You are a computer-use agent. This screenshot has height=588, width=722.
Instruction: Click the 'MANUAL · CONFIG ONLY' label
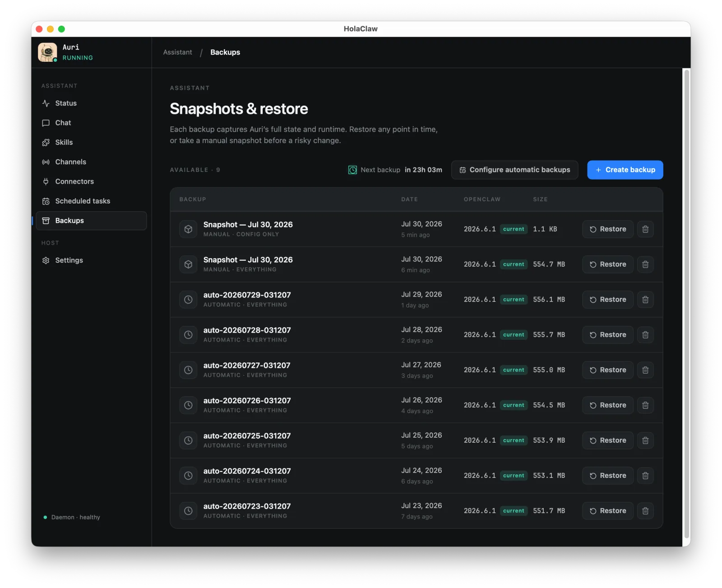point(241,235)
